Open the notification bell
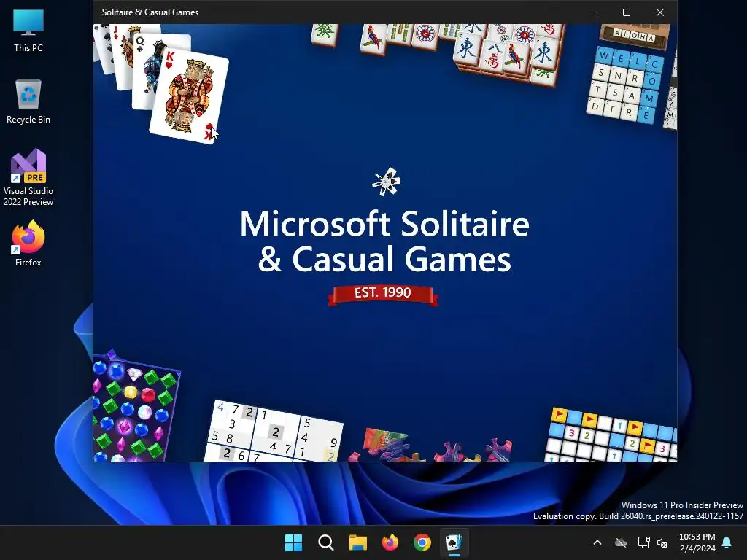Viewport: 747px width, 560px height. [727, 542]
